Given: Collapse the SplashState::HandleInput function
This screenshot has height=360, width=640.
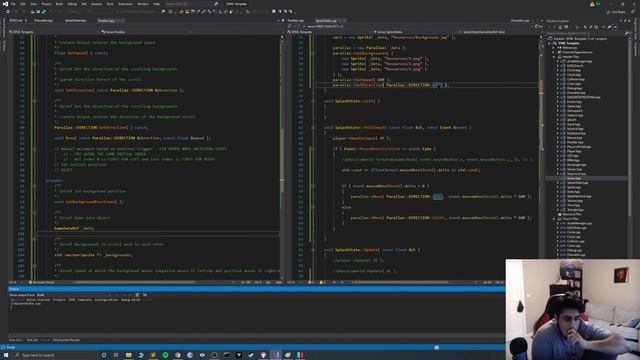Looking at the screenshot, I should pyautogui.click(x=313, y=127).
